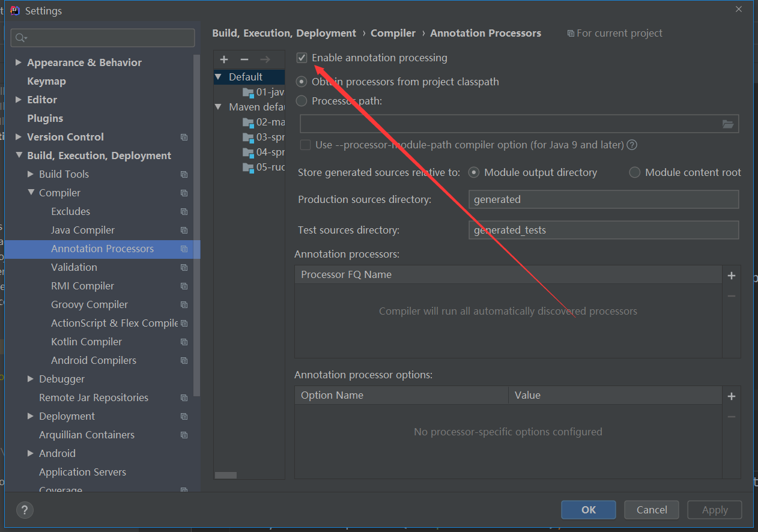Expand Appearance & Behavior section
This screenshot has height=532, width=758.
[19, 62]
